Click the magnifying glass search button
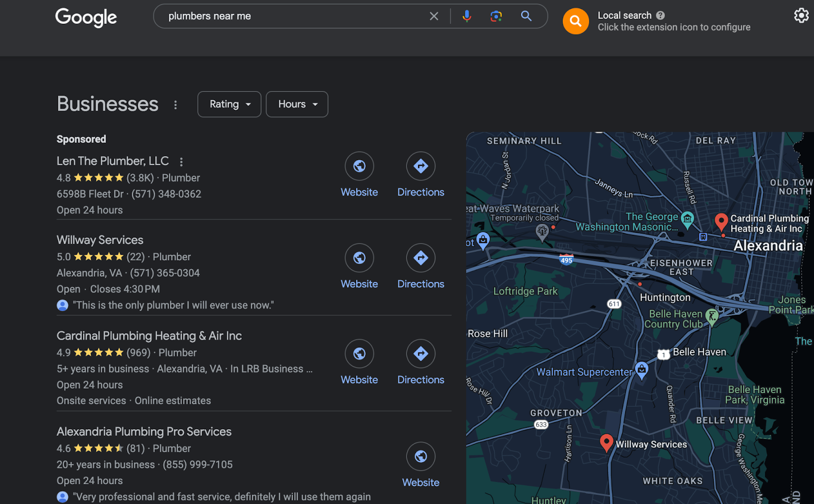The height and width of the screenshot is (504, 814). pyautogui.click(x=526, y=16)
